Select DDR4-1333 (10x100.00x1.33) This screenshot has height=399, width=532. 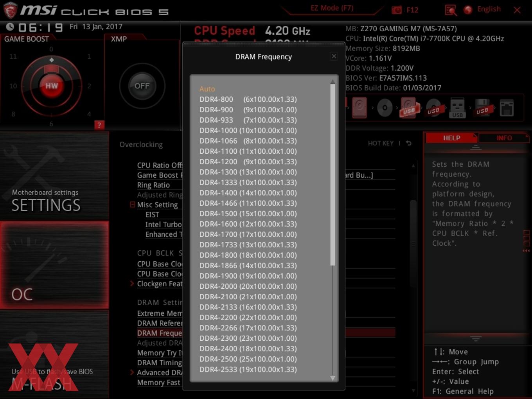click(248, 182)
